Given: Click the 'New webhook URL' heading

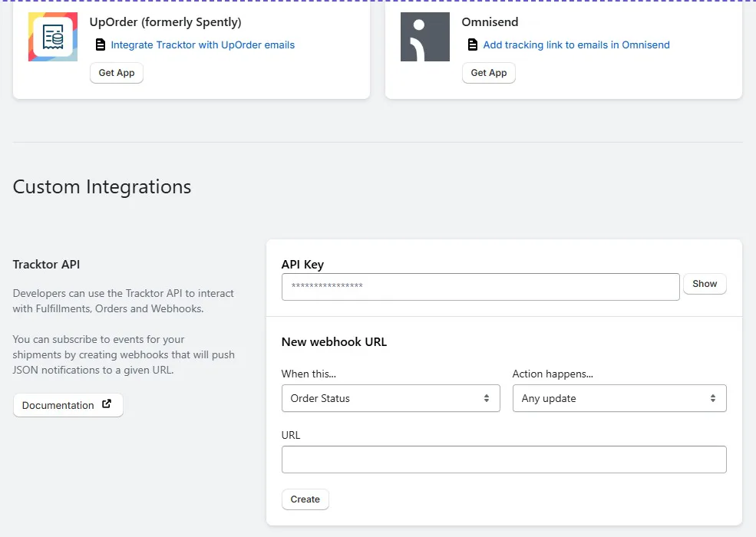Looking at the screenshot, I should point(334,342).
